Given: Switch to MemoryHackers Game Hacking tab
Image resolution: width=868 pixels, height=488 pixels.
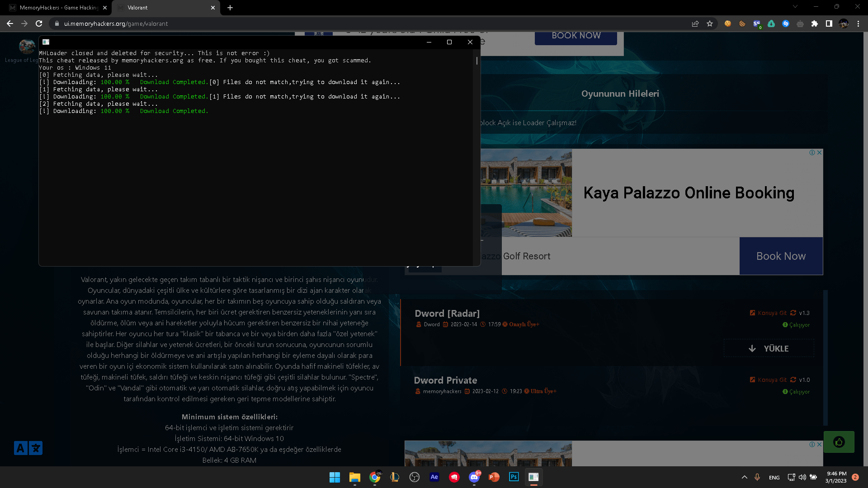Looking at the screenshot, I should [59, 8].
